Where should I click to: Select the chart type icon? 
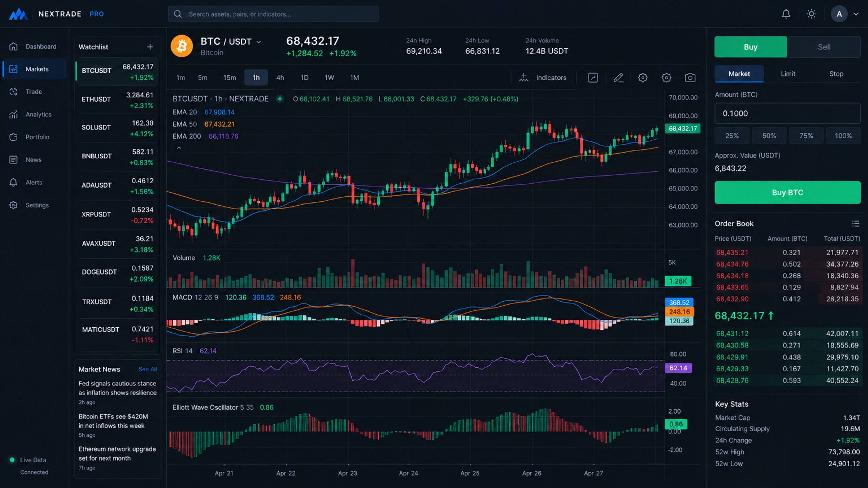point(593,78)
